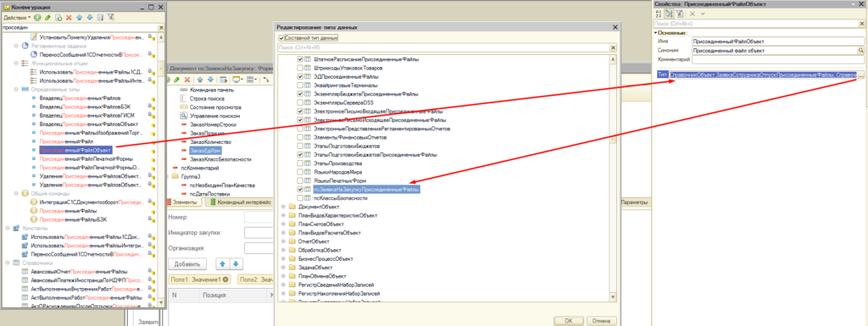
Task: Click the properties filter icon in the Свойства panel
Action: click(679, 14)
